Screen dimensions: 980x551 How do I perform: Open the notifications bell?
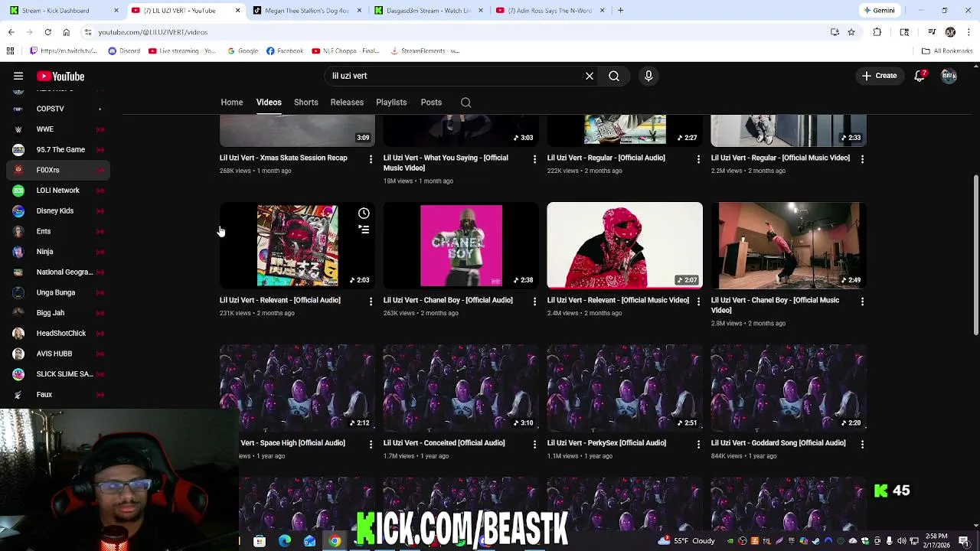920,76
